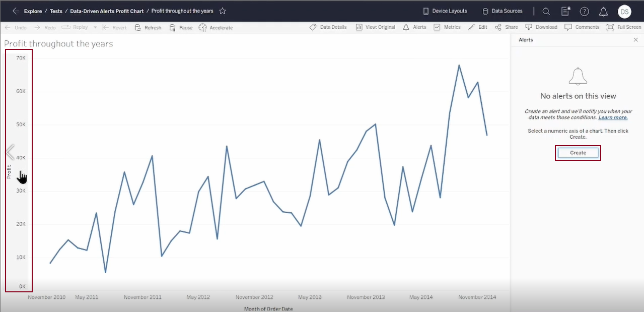Click the DS user avatar
This screenshot has width=644, height=312.
[x=624, y=11]
